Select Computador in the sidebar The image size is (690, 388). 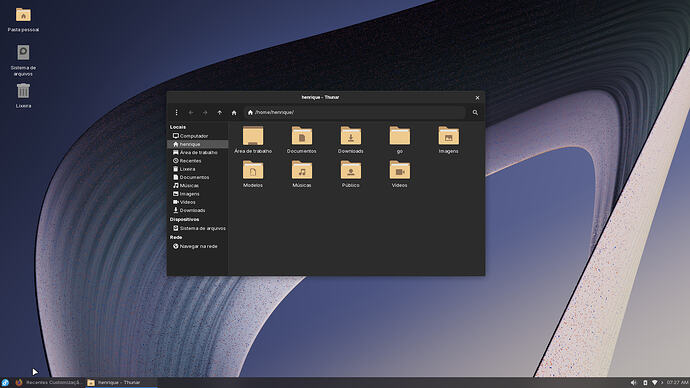(x=198, y=136)
